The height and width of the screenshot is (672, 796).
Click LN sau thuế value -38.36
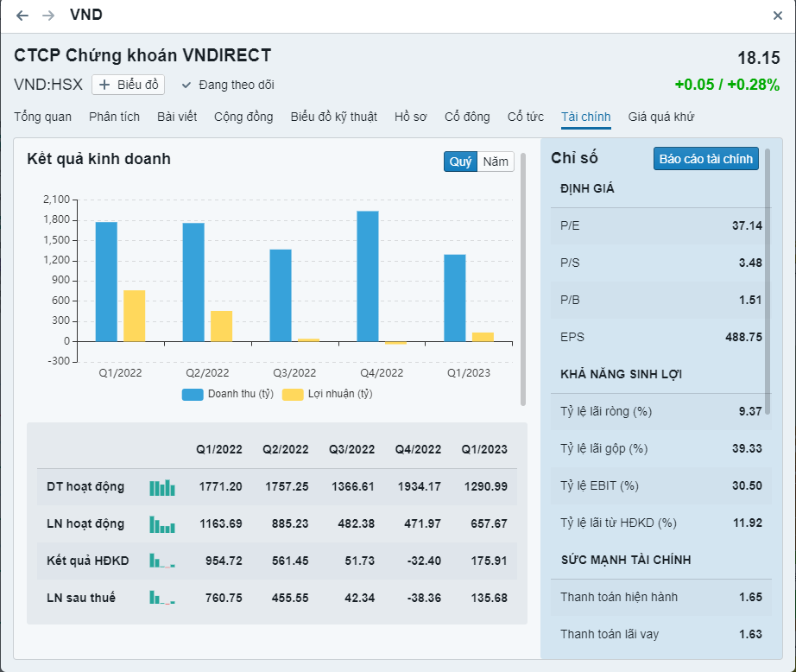click(424, 598)
